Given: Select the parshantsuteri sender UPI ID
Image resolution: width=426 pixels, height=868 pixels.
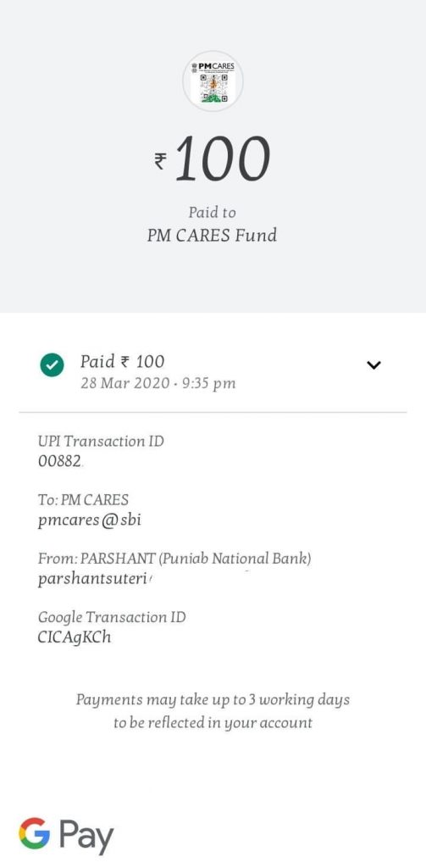Looking at the screenshot, I should click(94, 580).
